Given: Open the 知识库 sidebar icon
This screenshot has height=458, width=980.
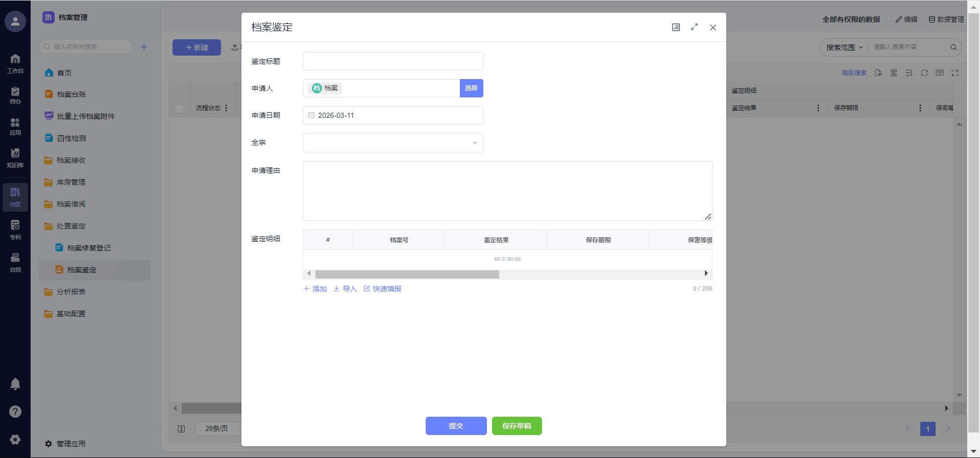Looking at the screenshot, I should click(15, 158).
